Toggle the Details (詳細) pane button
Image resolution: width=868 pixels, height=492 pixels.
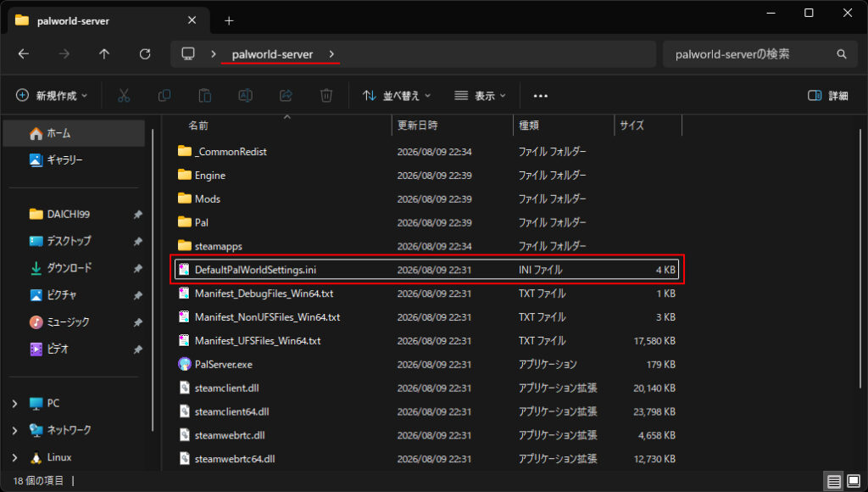tap(827, 96)
